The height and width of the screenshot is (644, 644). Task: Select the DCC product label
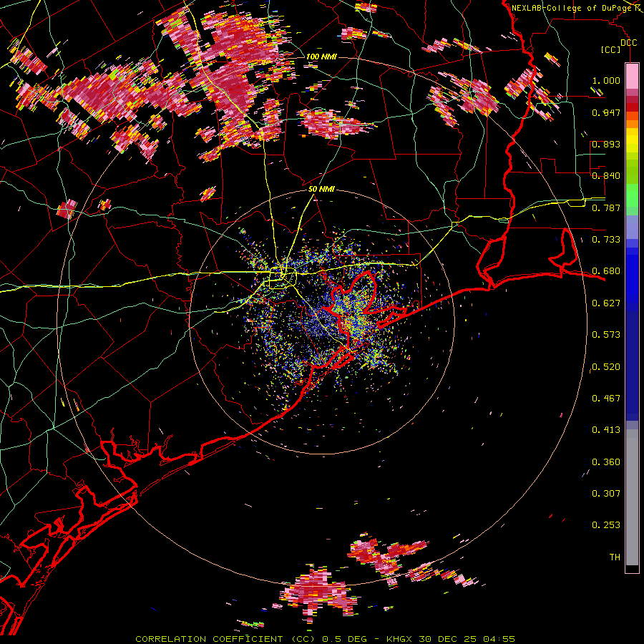pos(629,42)
